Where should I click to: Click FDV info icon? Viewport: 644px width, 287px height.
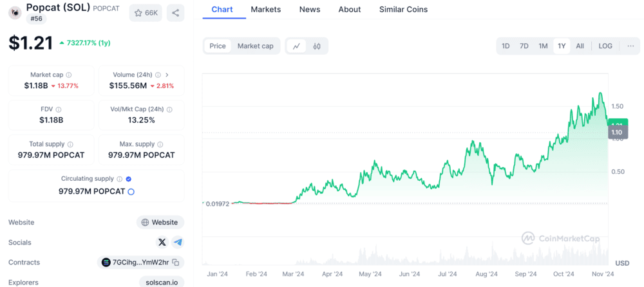coord(59,109)
